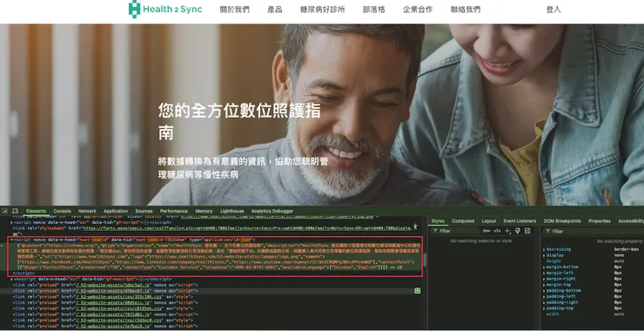This screenshot has width=644, height=331.
Task: Expand the margin-right computed property
Action: click(544, 279)
